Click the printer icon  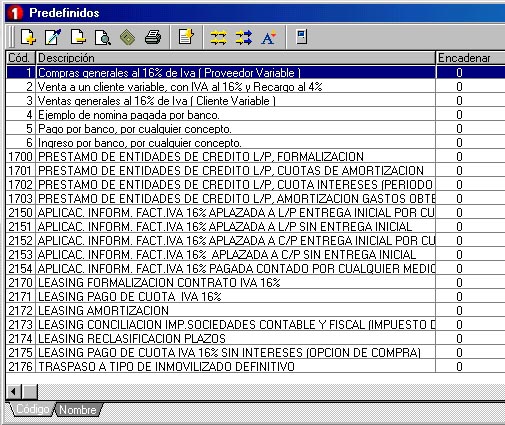[153, 37]
